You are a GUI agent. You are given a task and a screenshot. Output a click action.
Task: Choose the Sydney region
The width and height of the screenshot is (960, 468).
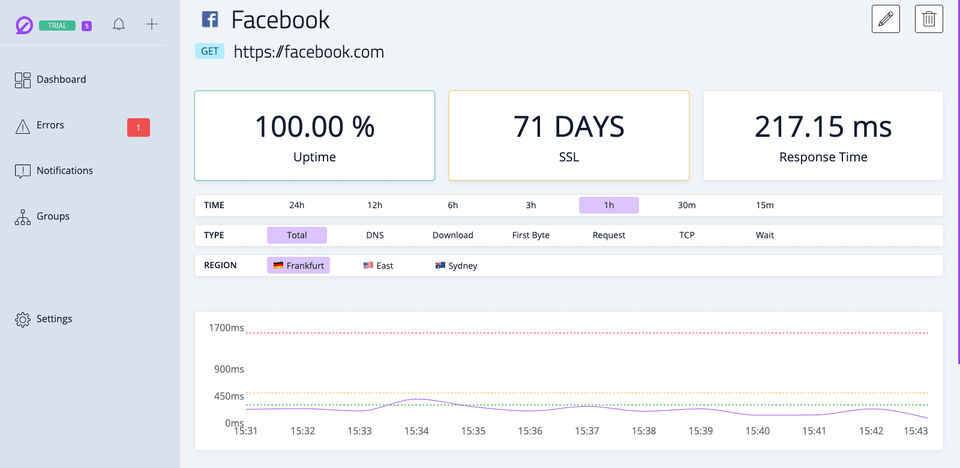point(456,266)
